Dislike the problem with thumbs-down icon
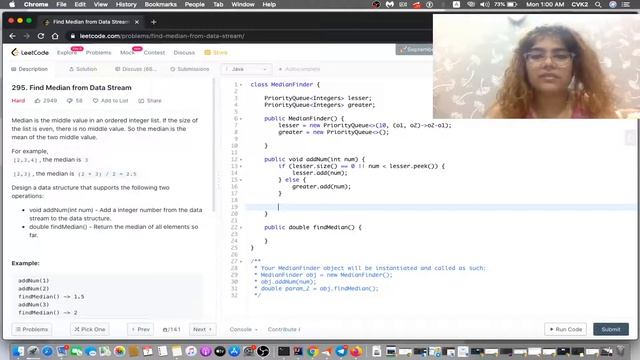Screen dimensions: 640x360 [69, 100]
